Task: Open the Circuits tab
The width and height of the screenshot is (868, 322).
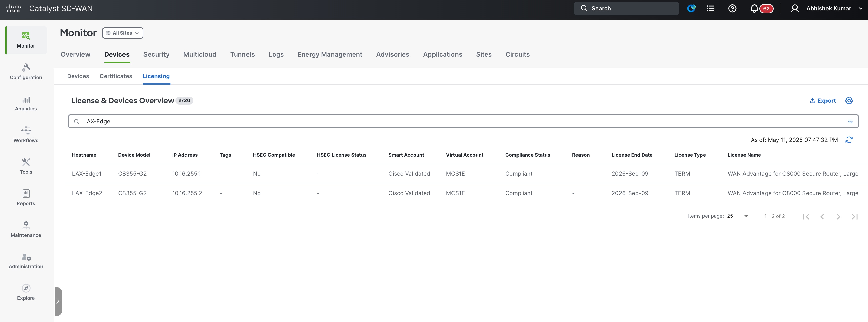Action: [517, 55]
